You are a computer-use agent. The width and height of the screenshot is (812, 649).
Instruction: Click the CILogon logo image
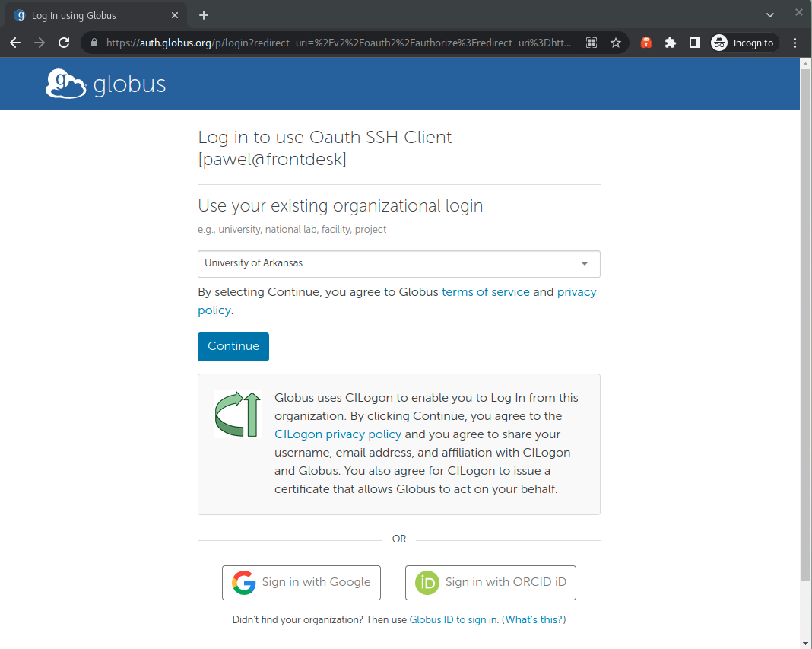(238, 414)
